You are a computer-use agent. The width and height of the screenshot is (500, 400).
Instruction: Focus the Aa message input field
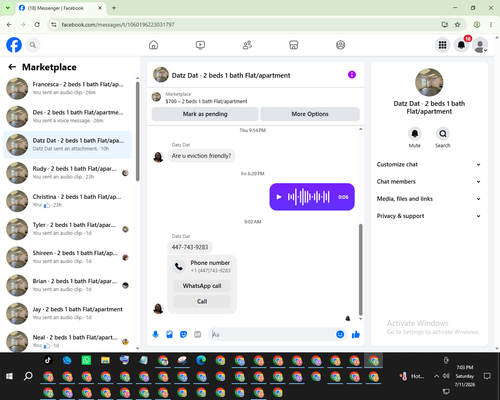coord(272,334)
